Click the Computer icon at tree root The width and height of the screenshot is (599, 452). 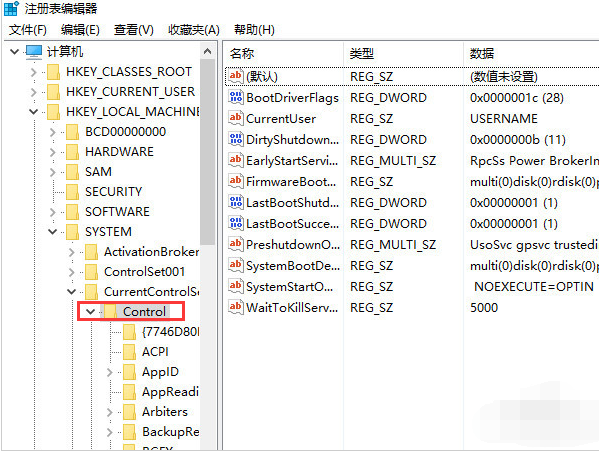pyautogui.click(x=34, y=52)
